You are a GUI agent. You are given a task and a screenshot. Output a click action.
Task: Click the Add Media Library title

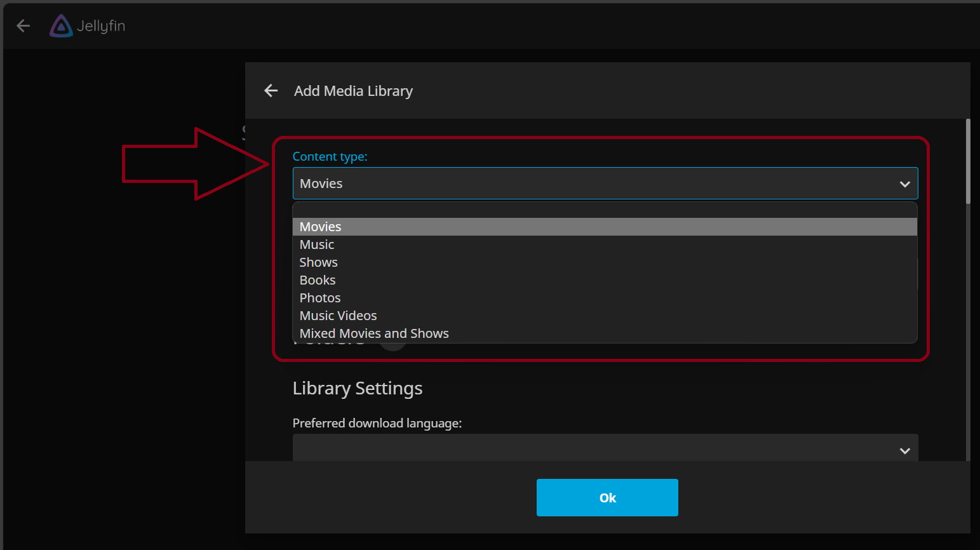click(x=353, y=90)
